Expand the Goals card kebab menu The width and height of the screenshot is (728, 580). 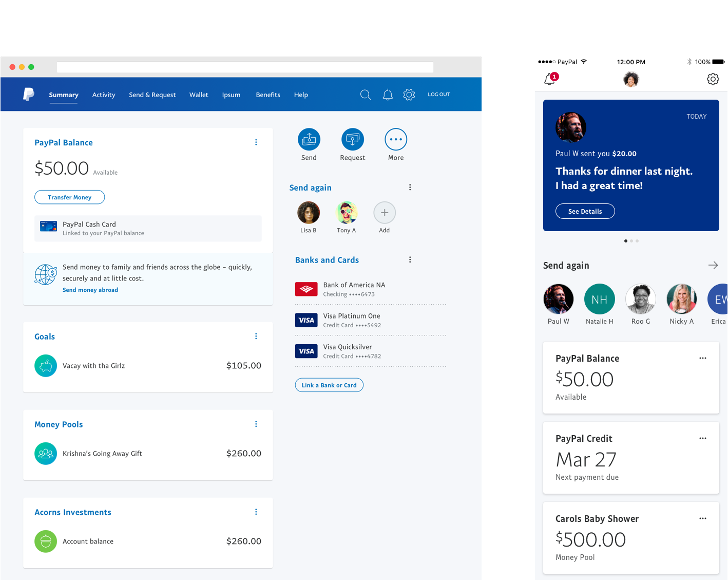[256, 336]
